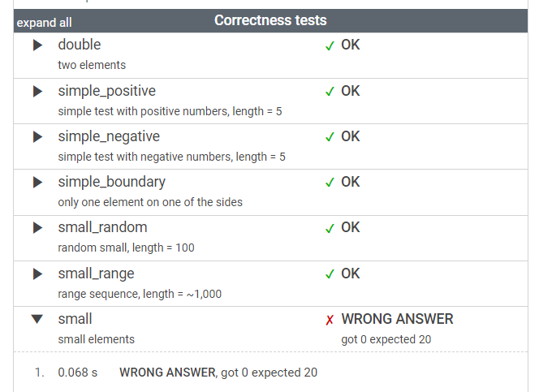Expand the double test row

pos(37,45)
